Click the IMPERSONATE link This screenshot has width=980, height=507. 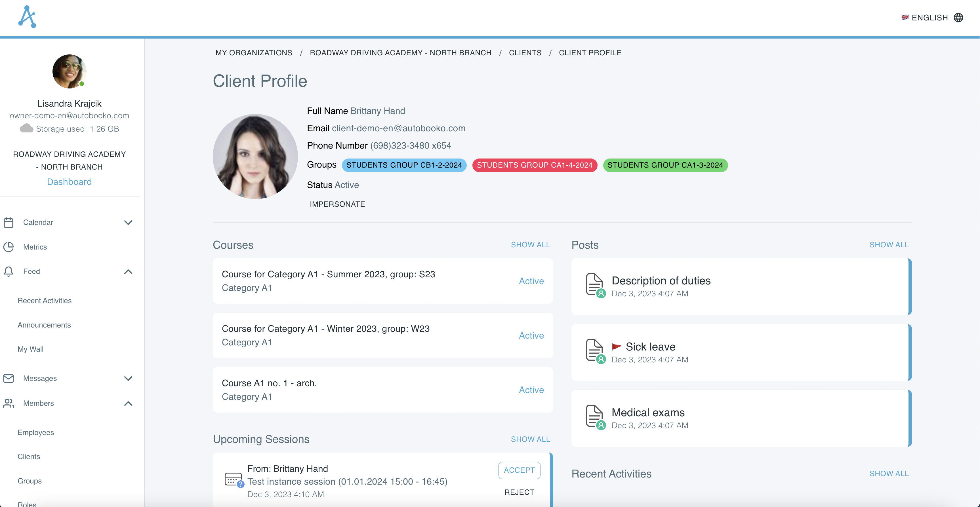337,204
